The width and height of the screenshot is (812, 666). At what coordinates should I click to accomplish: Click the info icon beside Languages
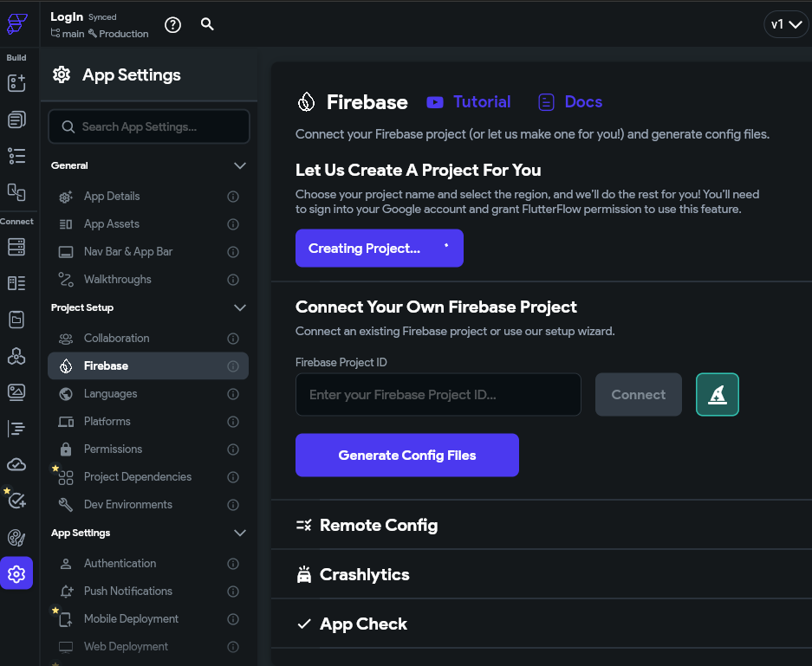(233, 394)
